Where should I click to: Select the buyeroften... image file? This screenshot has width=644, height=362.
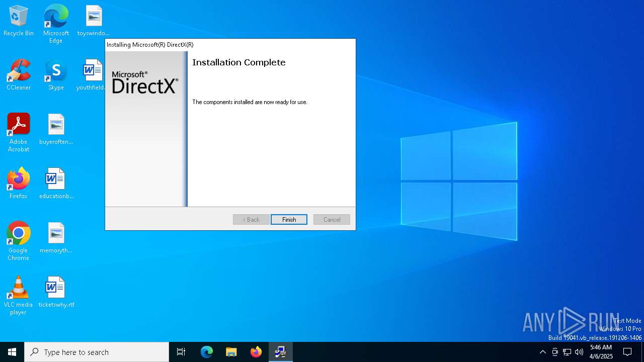click(x=56, y=130)
